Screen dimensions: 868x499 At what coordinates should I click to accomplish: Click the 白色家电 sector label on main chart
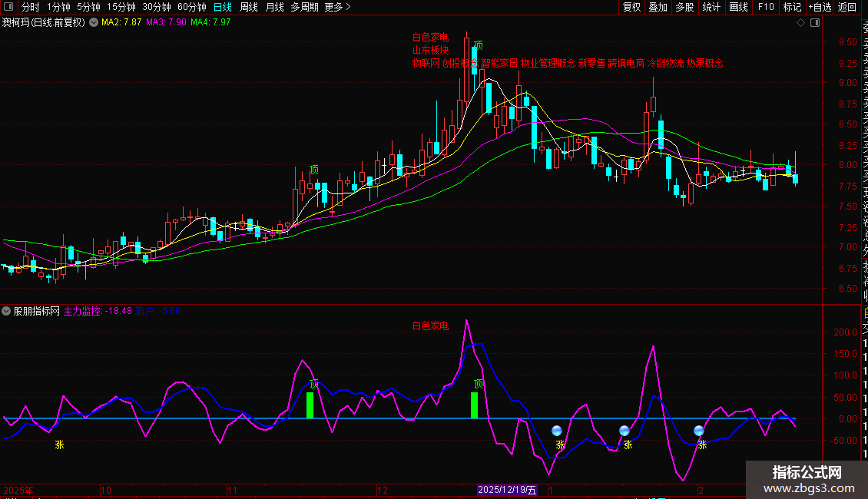[430, 37]
